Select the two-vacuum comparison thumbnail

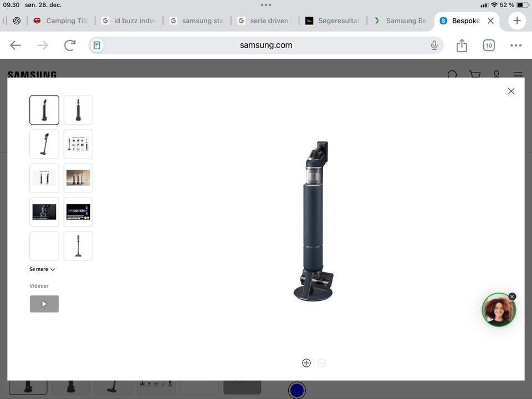[44, 178]
